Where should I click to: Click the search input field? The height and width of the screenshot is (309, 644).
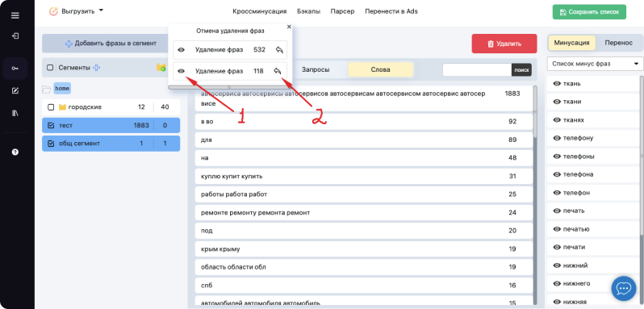(x=477, y=69)
